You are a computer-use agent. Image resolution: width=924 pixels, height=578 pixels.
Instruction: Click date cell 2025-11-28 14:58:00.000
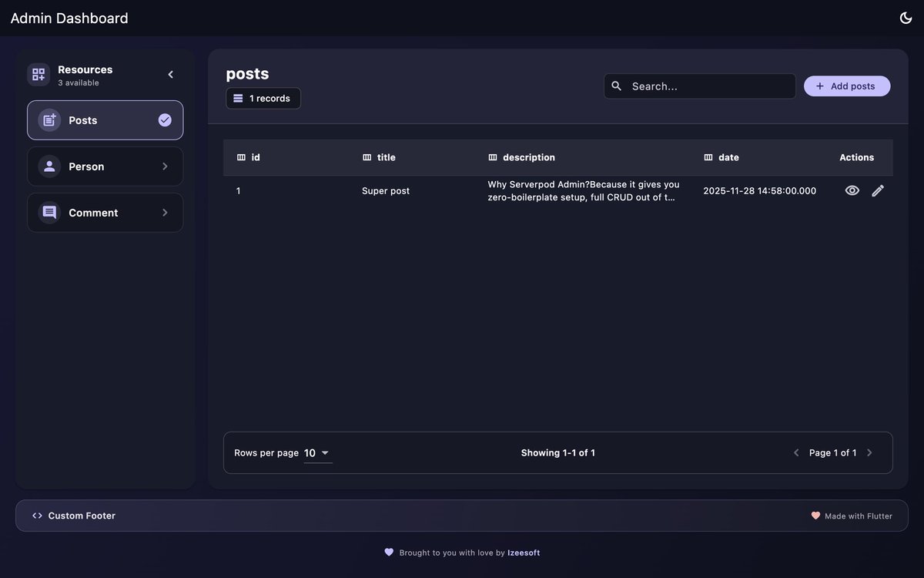760,190
